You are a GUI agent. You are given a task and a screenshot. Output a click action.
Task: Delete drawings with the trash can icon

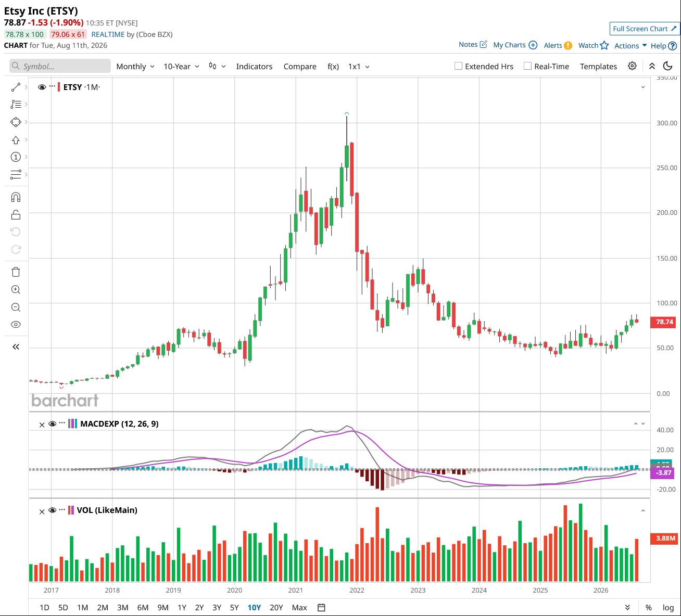(x=16, y=272)
